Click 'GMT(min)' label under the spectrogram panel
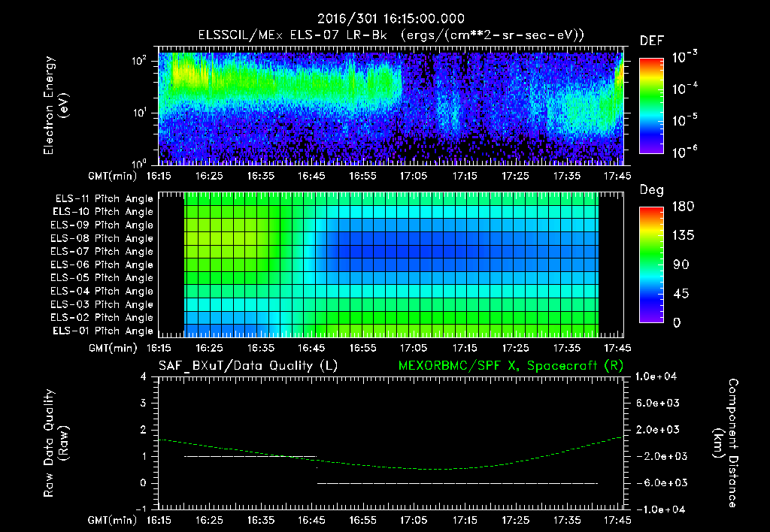This screenshot has width=770, height=532. (x=113, y=176)
